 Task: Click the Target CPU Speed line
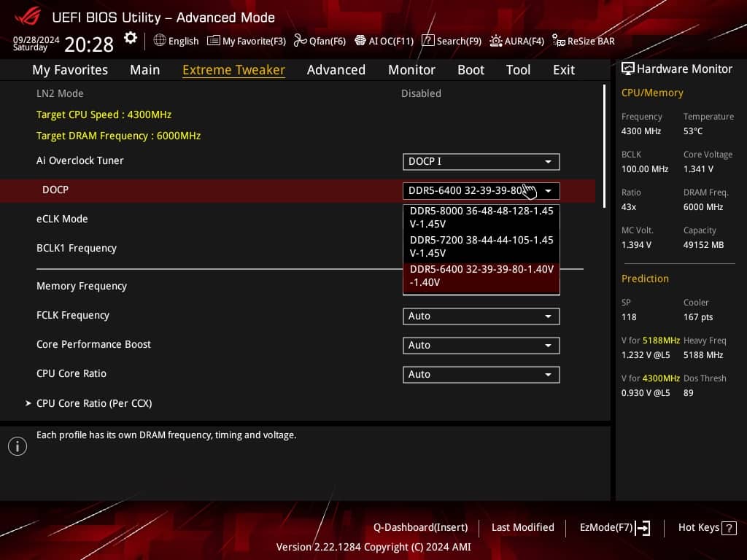coord(104,114)
